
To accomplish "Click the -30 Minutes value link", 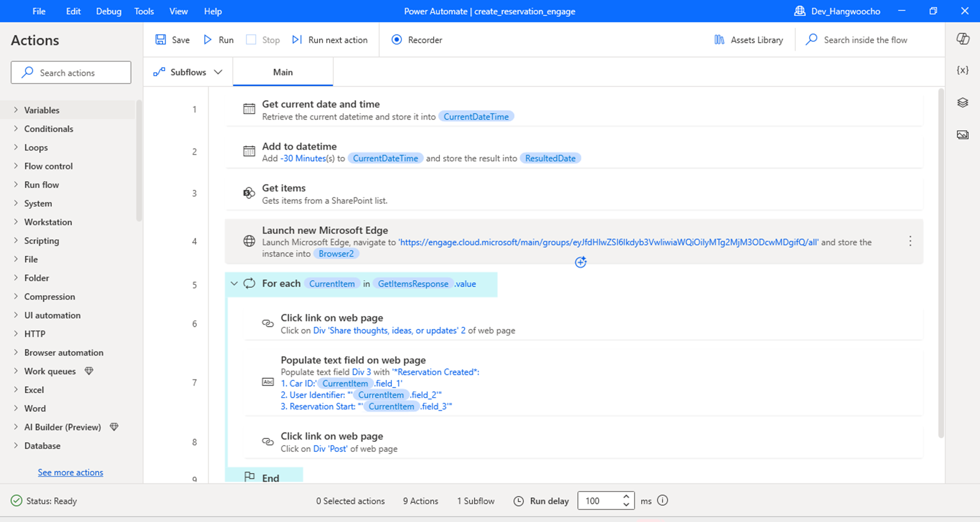I will (x=303, y=158).
